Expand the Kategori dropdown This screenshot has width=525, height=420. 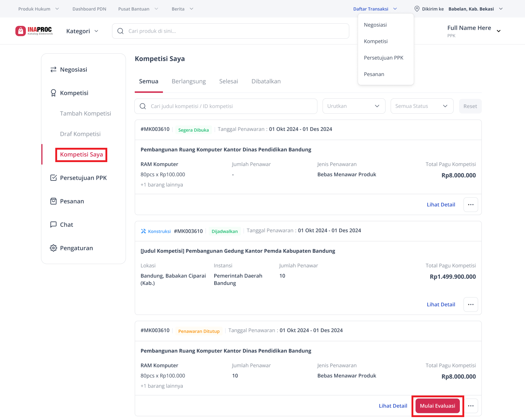[x=82, y=31]
